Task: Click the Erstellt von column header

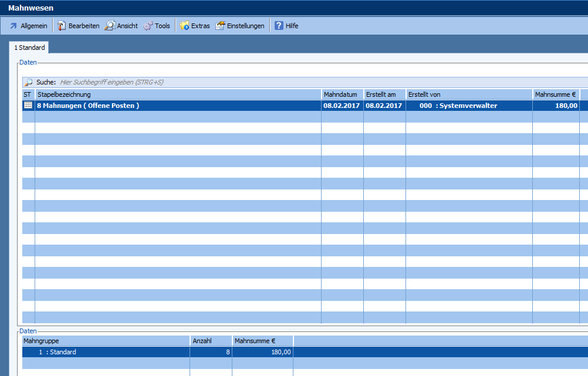Action: [x=468, y=94]
